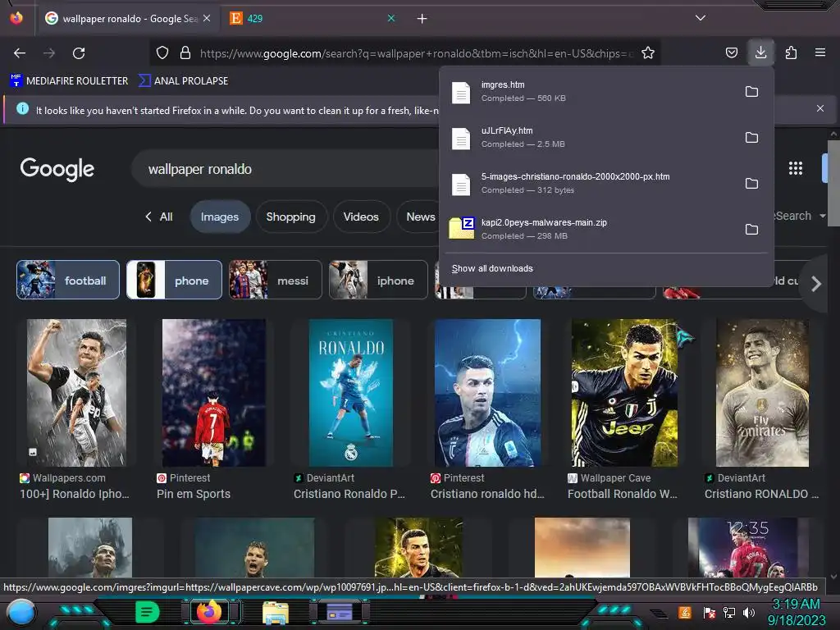Screen dimensions: 840x630
Task: Click Show all downloads
Action: [x=492, y=268]
